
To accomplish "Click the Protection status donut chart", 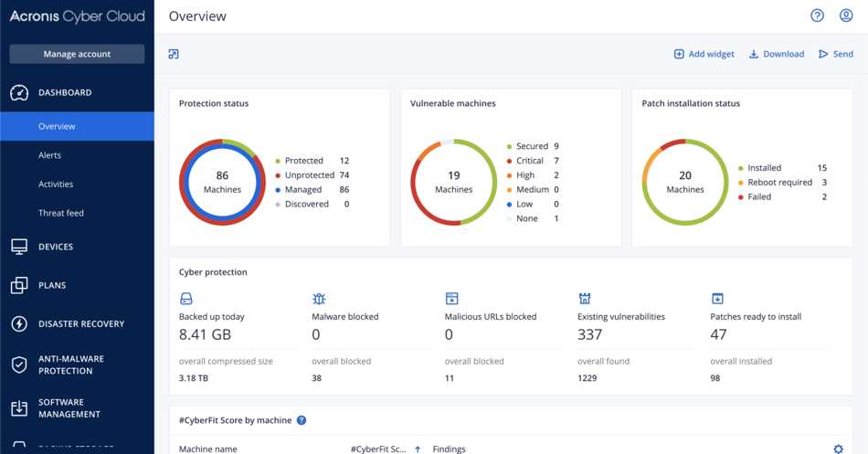I will [x=222, y=182].
